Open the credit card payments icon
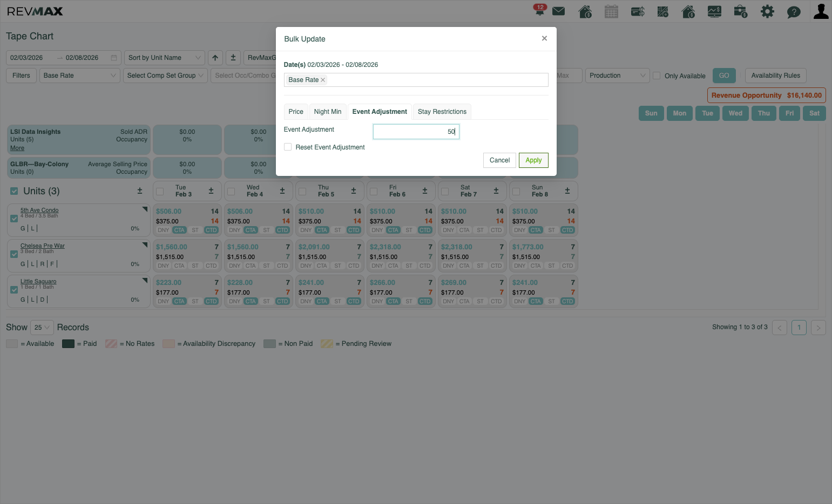 tap(638, 11)
